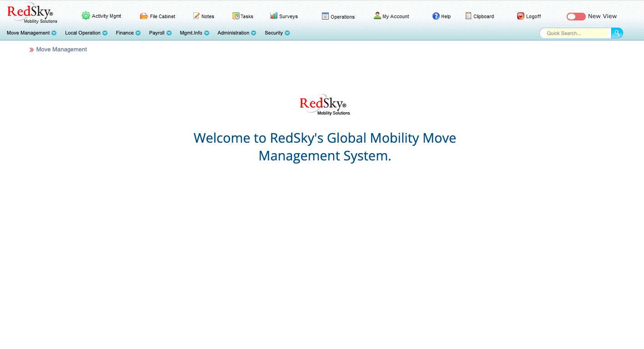Click the red breadcrumb double-arrow icon
This screenshot has height=349, width=644.
pyautogui.click(x=32, y=50)
